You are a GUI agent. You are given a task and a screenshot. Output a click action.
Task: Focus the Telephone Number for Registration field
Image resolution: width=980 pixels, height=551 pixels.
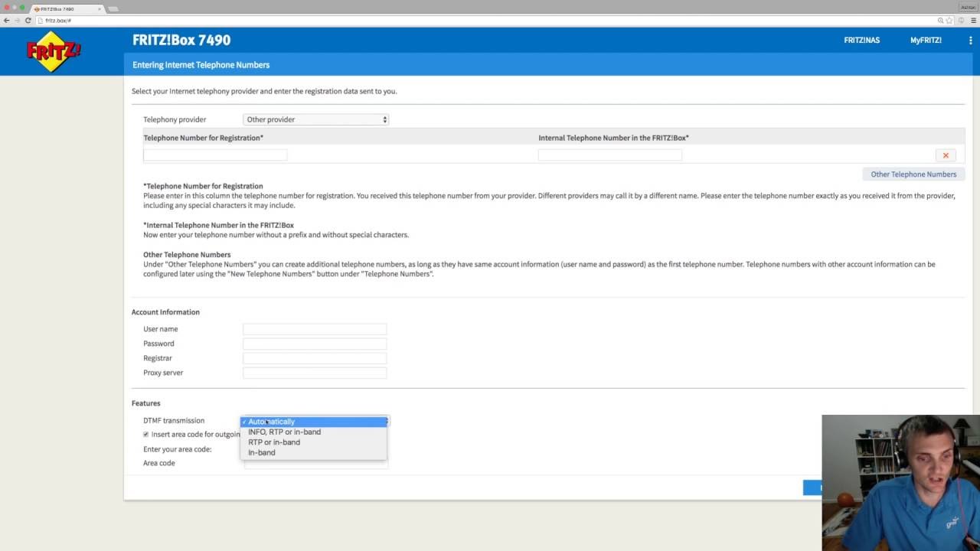point(215,155)
